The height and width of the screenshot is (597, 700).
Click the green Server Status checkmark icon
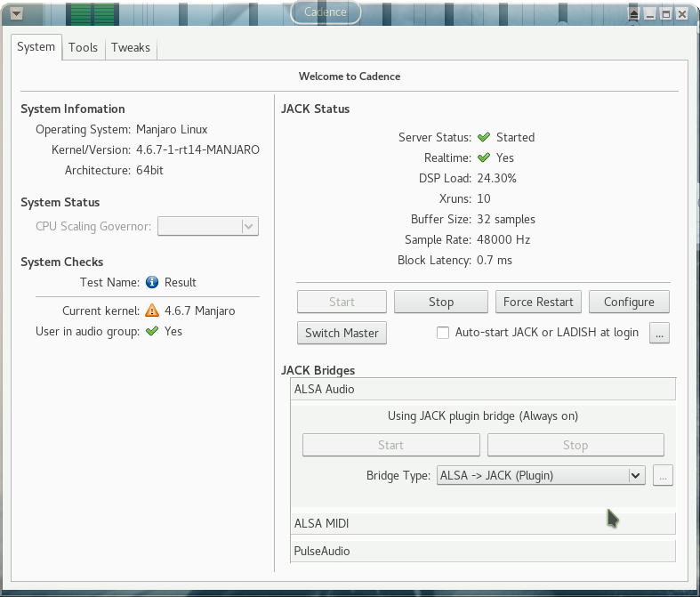(x=484, y=137)
